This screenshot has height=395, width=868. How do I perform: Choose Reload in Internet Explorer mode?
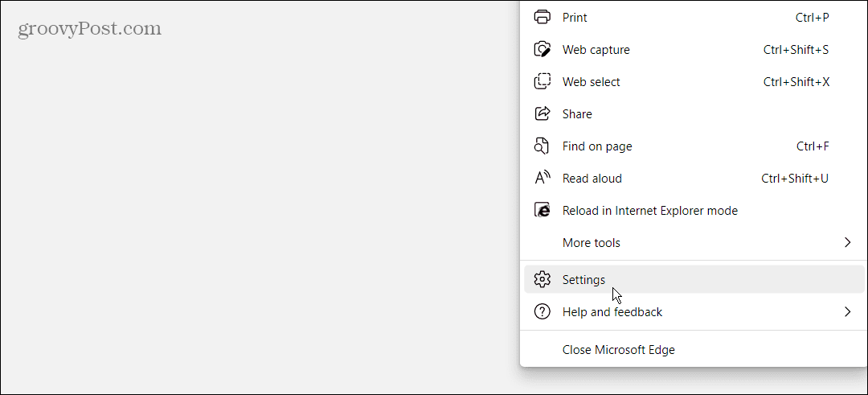point(694,211)
